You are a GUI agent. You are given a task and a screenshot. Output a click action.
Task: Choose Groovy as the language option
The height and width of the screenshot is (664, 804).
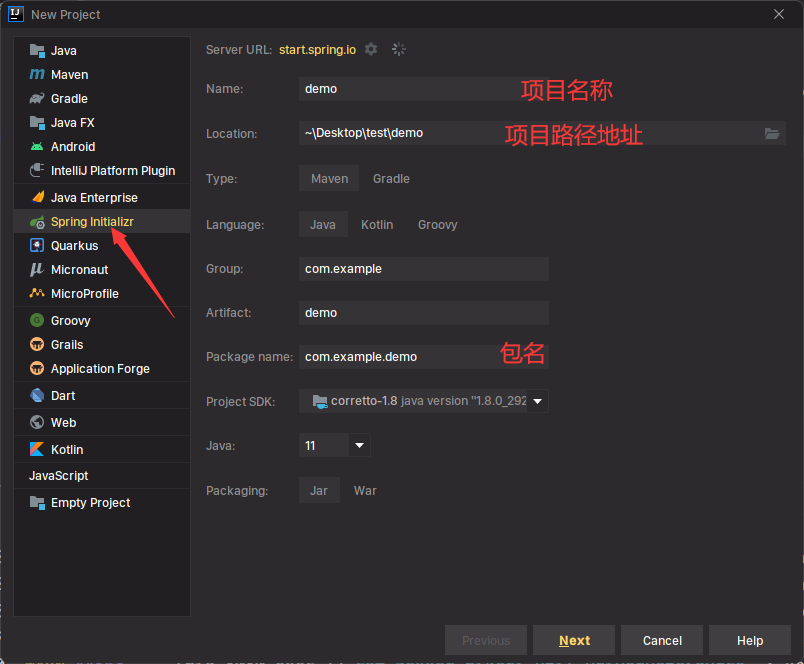click(437, 225)
